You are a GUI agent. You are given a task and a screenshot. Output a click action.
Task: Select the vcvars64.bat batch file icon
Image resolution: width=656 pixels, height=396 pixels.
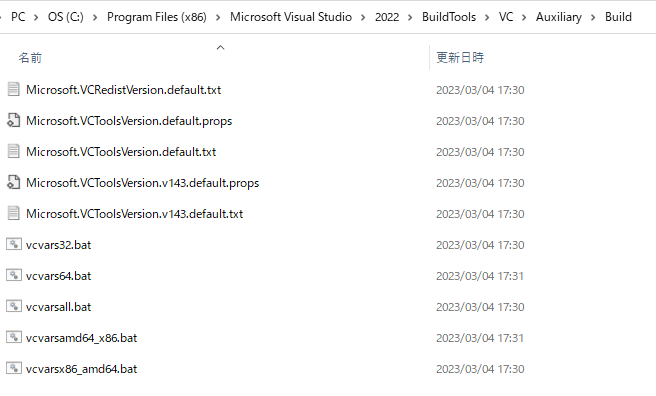13,275
